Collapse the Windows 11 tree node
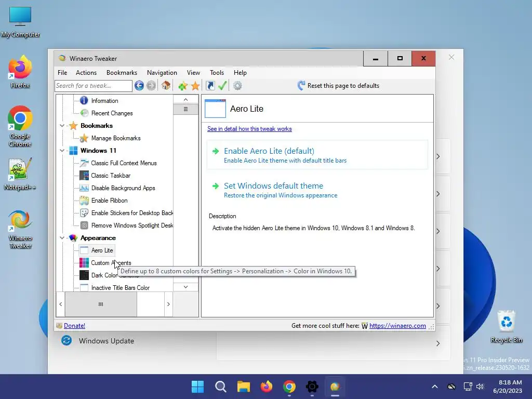The image size is (532, 399). (x=62, y=150)
